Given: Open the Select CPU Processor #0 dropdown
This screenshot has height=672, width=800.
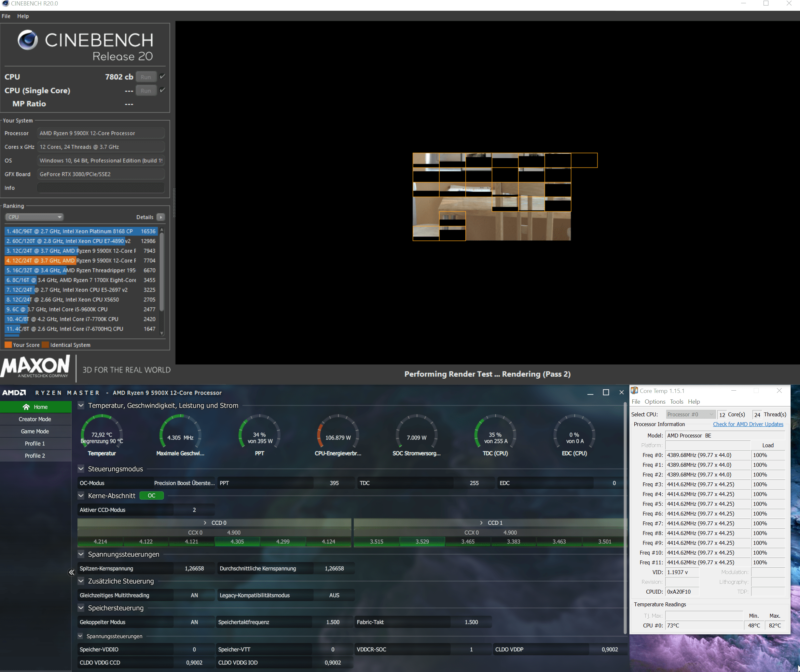Looking at the screenshot, I should pos(690,414).
